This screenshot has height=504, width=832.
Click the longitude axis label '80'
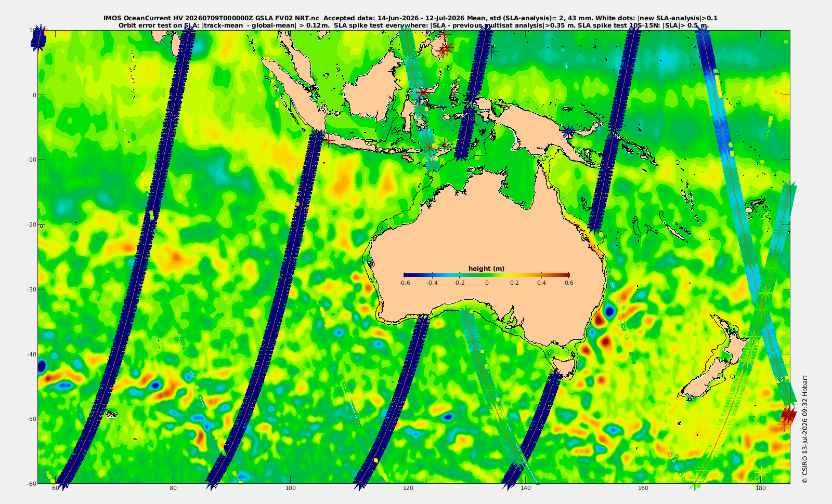(173, 488)
